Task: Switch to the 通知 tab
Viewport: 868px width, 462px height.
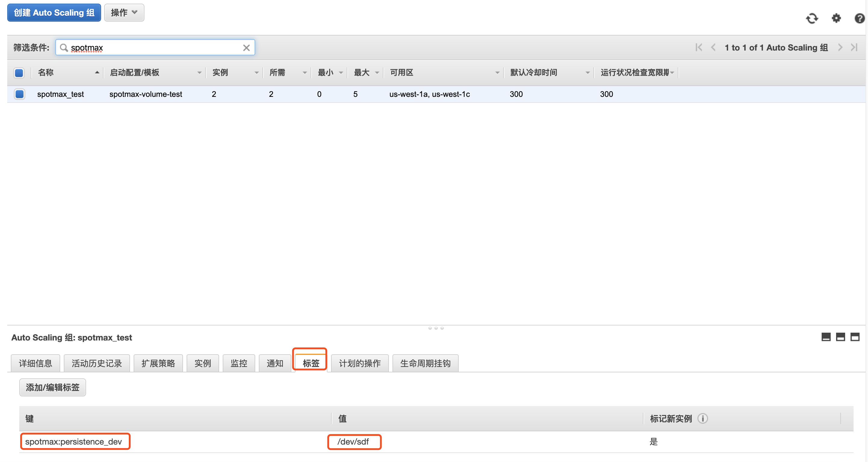Action: point(274,363)
